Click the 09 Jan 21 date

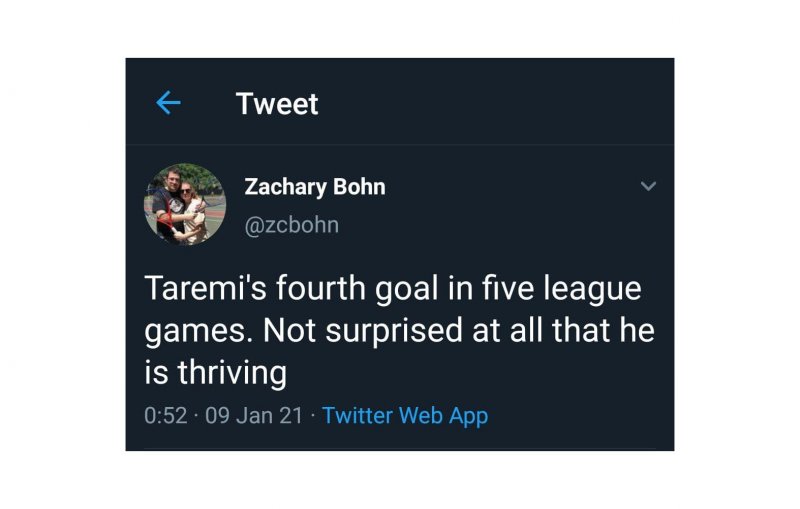click(253, 415)
